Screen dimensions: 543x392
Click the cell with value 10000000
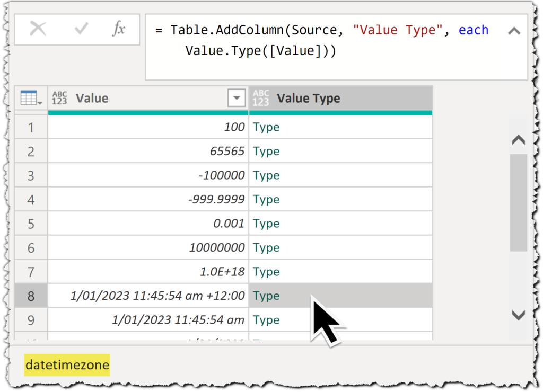tap(148, 248)
